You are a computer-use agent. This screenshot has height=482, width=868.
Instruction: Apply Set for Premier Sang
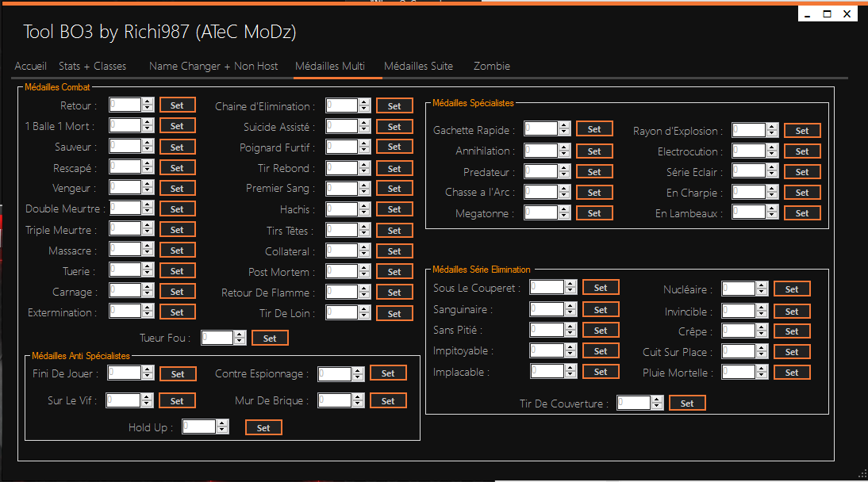click(x=394, y=188)
